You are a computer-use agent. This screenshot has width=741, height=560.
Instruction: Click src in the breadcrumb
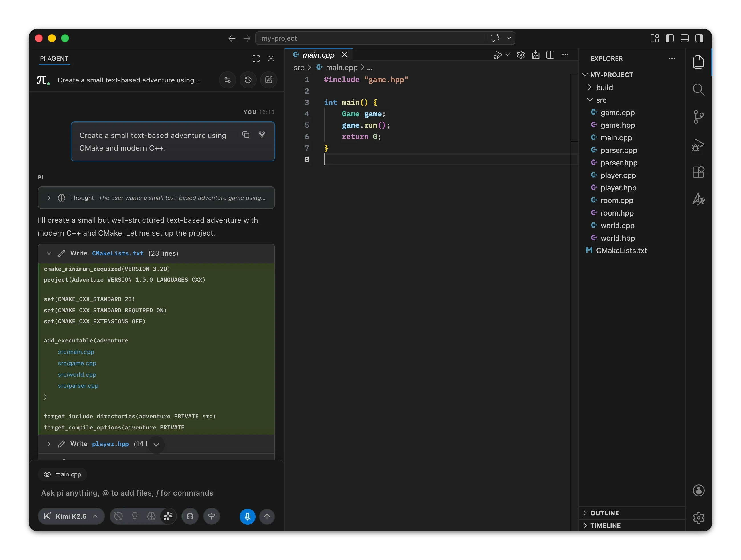coord(299,68)
